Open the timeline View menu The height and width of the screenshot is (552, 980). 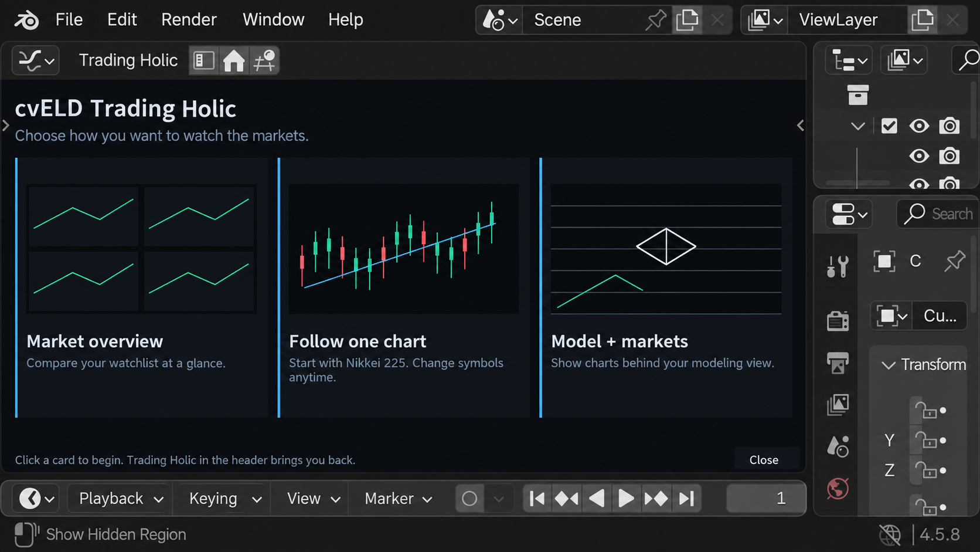point(313,499)
